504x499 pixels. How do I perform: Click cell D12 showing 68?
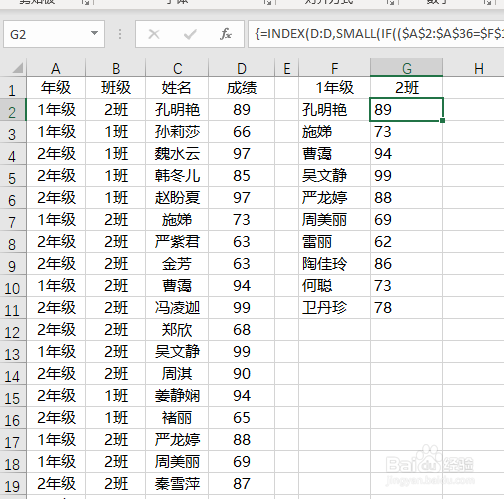pos(242,329)
